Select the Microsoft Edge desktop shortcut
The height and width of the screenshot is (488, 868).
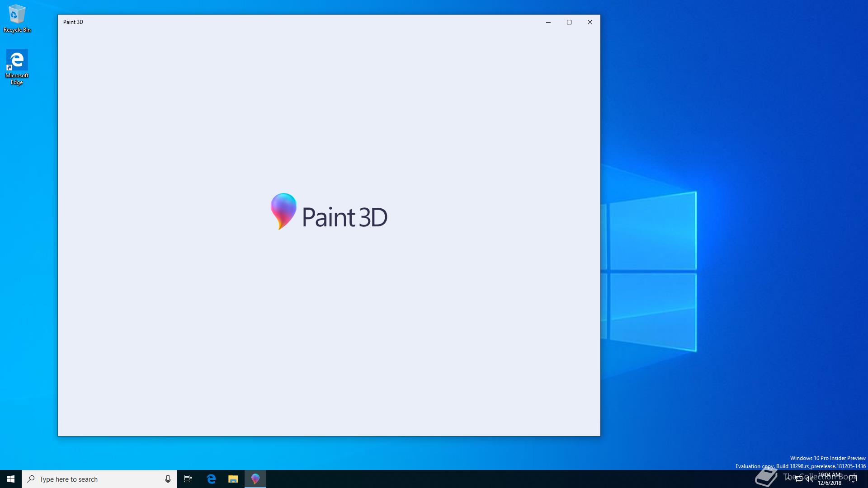coord(17,66)
